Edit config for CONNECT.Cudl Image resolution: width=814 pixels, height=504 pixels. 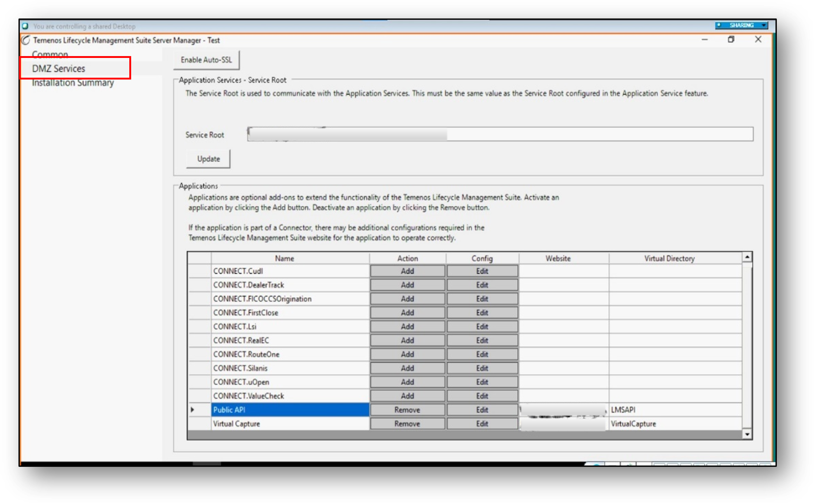coord(482,271)
